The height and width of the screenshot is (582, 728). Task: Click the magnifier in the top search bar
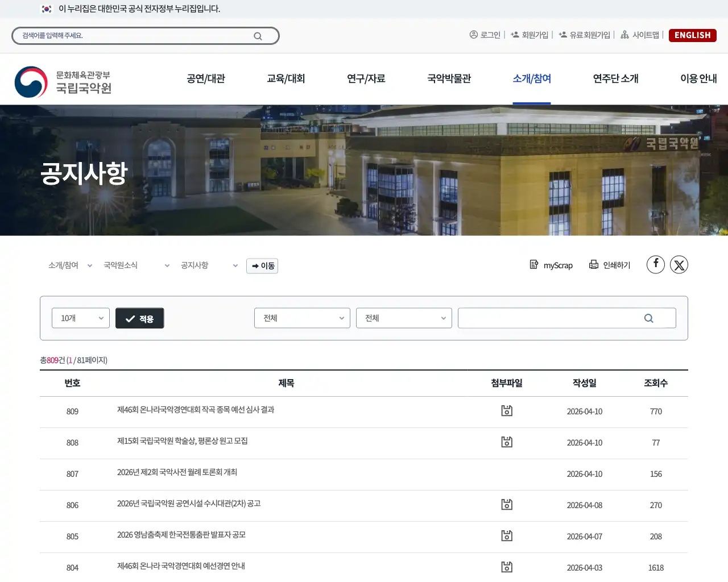[258, 35]
